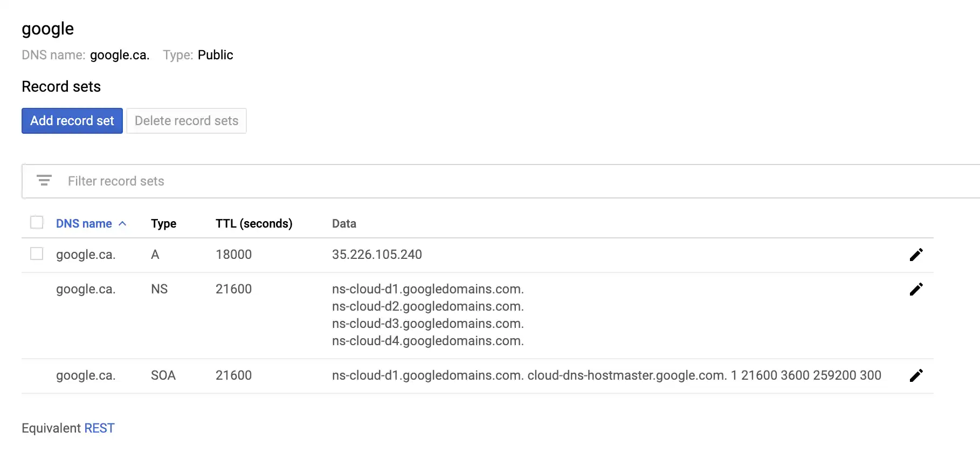Image resolution: width=980 pixels, height=466 pixels.
Task: Click Add record set button
Action: [72, 121]
